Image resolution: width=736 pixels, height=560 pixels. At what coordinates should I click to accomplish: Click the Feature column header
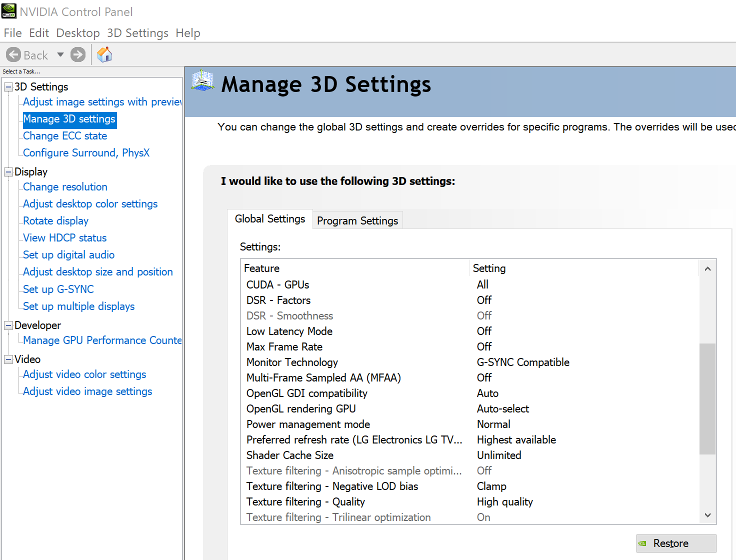point(355,268)
